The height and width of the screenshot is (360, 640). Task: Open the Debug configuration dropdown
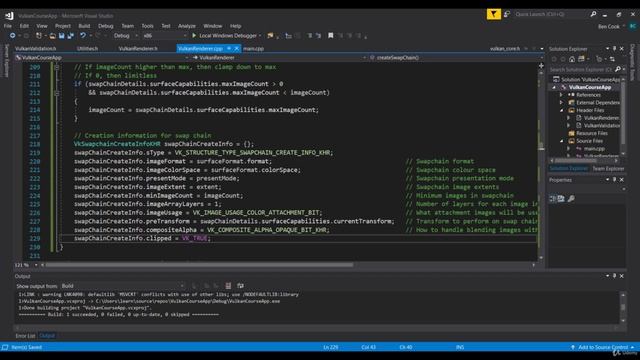click(126, 36)
